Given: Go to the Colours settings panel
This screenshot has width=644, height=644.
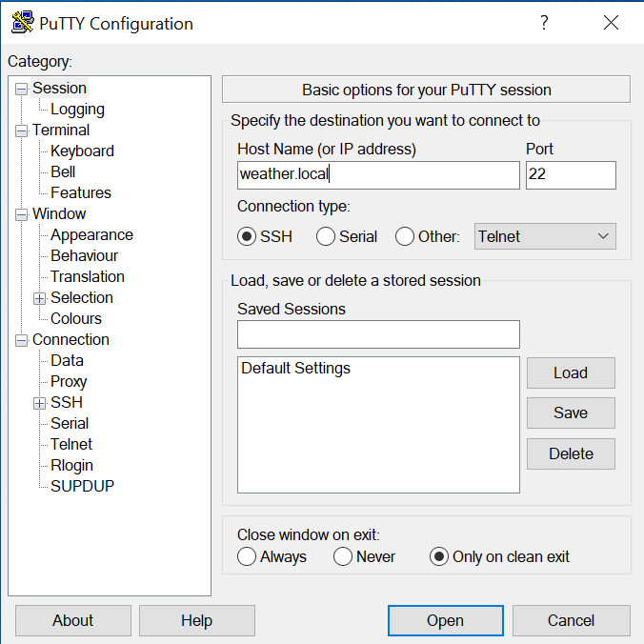Looking at the screenshot, I should (x=76, y=319).
